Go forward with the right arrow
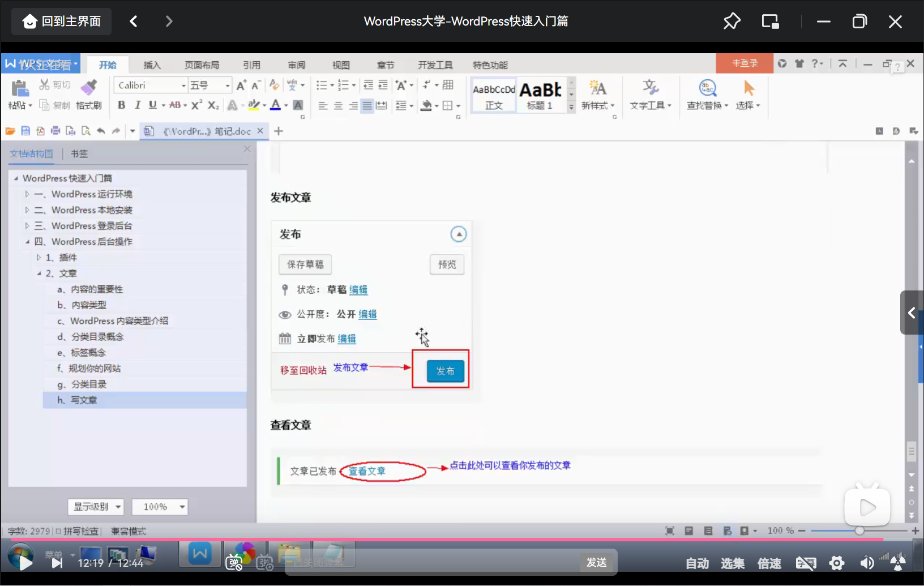The image size is (924, 586). pyautogui.click(x=169, y=22)
